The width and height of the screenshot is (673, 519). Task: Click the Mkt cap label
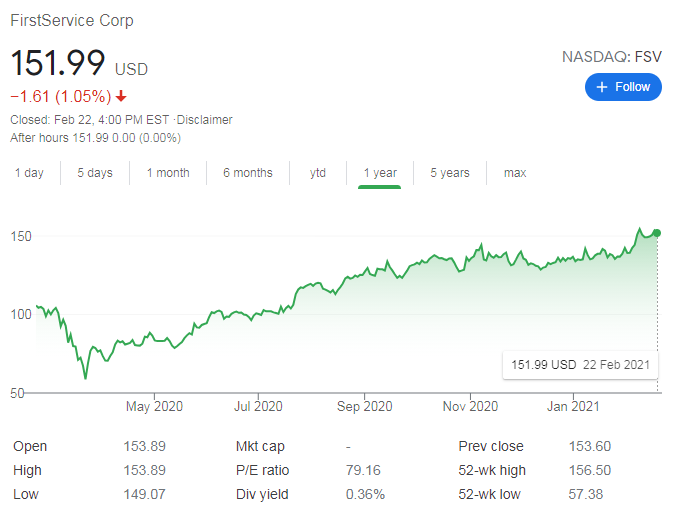tap(260, 446)
